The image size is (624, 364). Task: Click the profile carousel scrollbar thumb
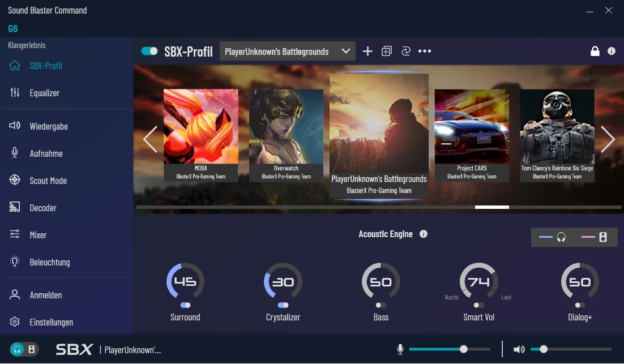[x=492, y=207]
